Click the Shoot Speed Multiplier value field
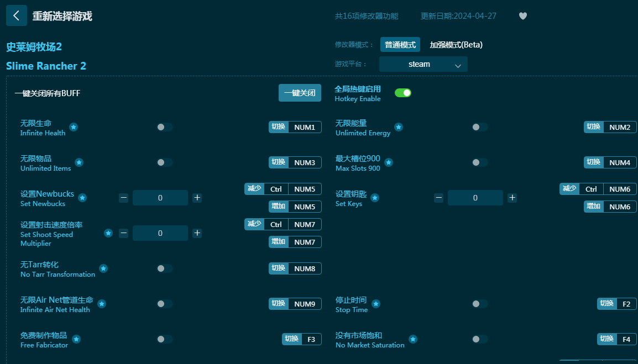Image resolution: width=638 pixels, height=364 pixels. pyautogui.click(x=160, y=233)
